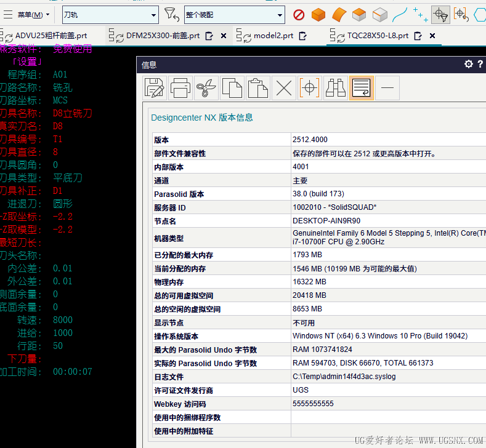Click the 进给 value 1000

tap(63, 333)
